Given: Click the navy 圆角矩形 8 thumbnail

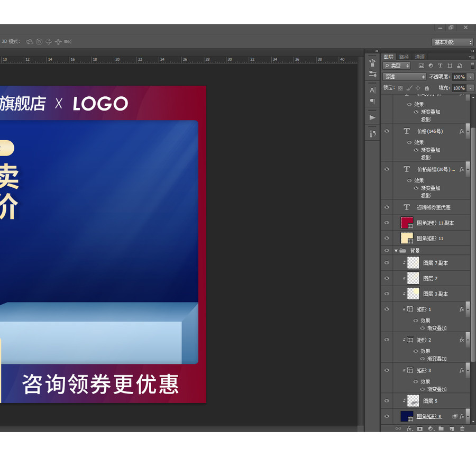Looking at the screenshot, I should click(x=407, y=416).
